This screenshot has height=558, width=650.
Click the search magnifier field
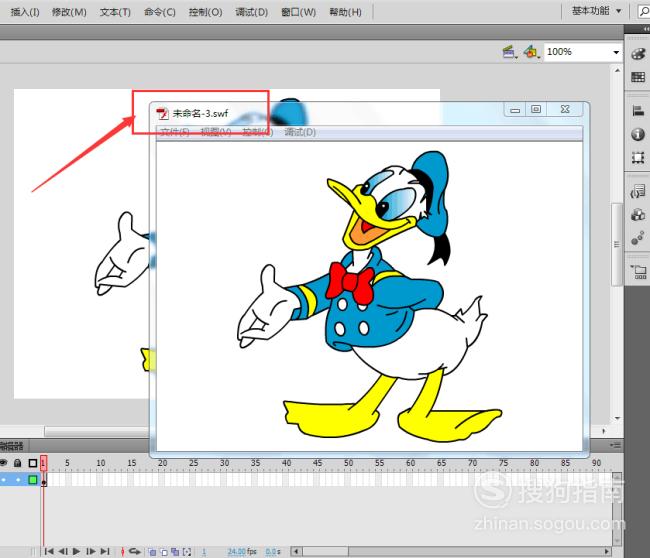pos(644,12)
